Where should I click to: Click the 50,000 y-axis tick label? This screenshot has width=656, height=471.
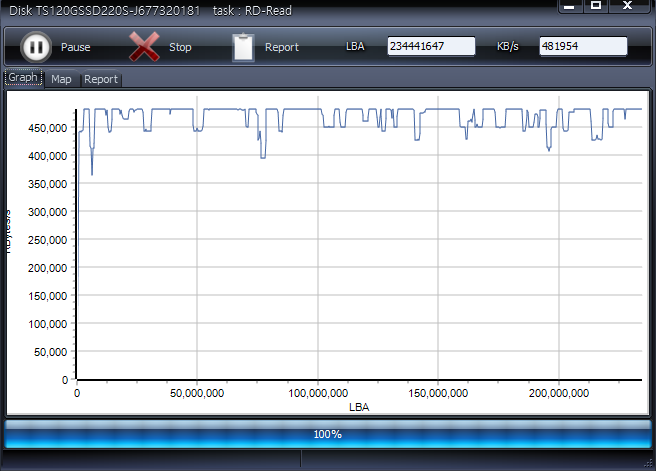49,352
